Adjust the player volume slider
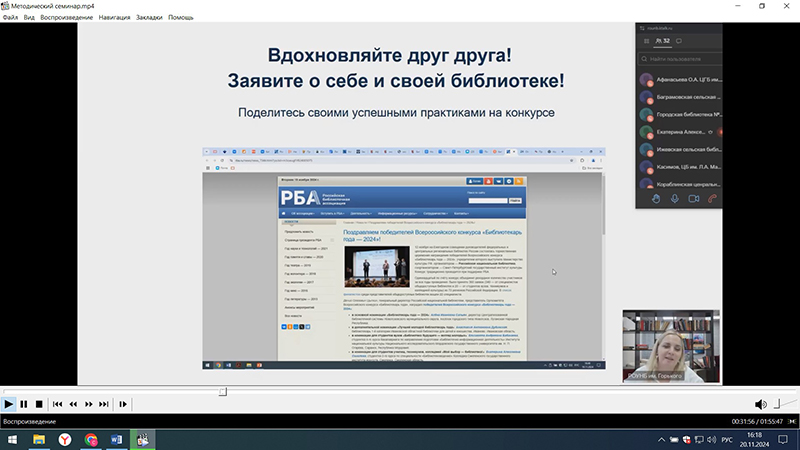The width and height of the screenshot is (800, 450). (x=785, y=404)
